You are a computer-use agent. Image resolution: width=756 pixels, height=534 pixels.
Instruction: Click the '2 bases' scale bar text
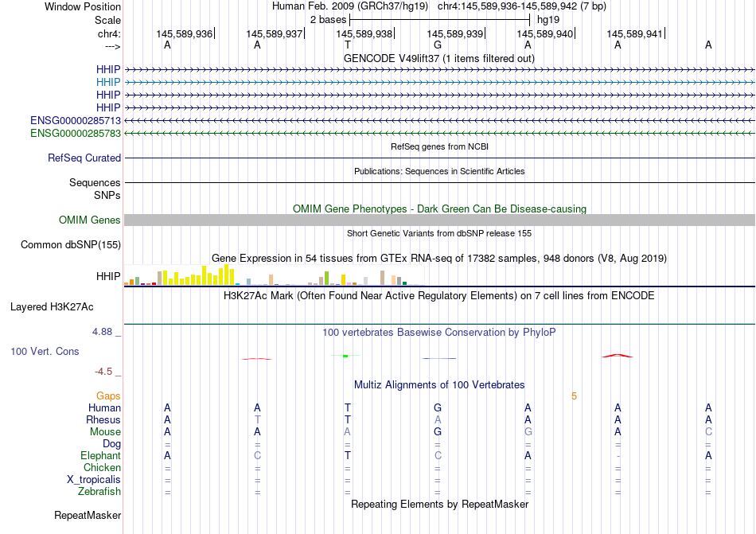coord(328,20)
